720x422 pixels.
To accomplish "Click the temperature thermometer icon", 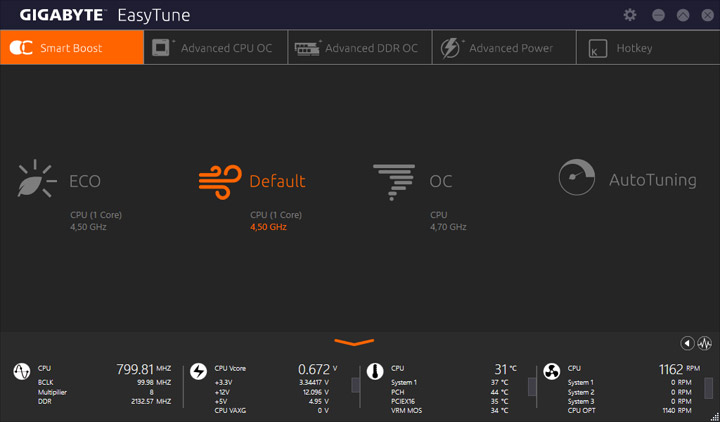I will pos(375,371).
